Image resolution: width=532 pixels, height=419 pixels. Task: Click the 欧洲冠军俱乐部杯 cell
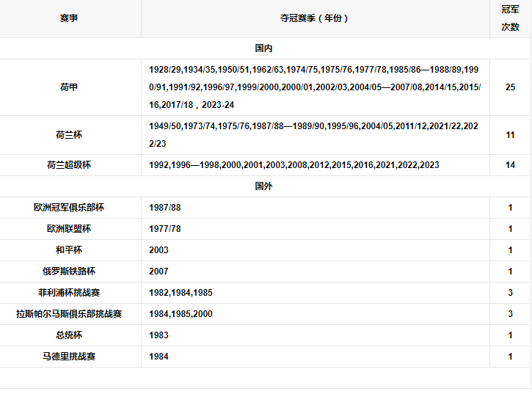[x=69, y=207]
